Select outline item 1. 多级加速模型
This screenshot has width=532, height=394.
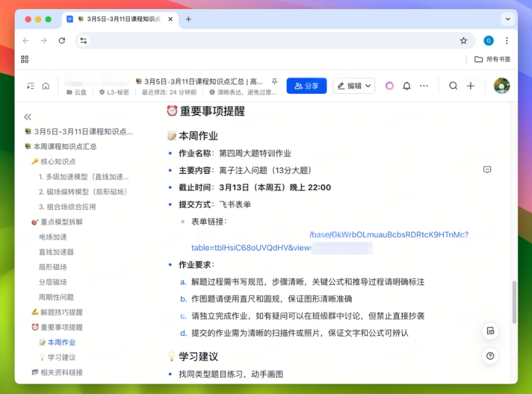point(84,177)
